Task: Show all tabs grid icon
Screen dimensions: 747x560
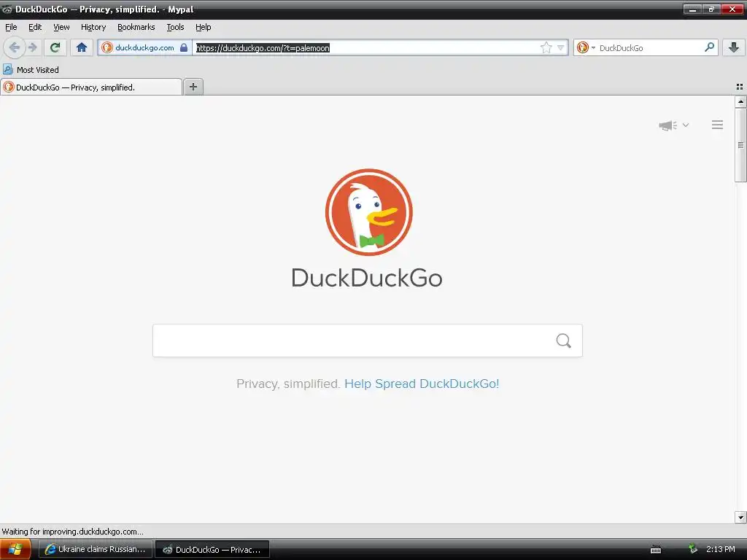Action: pos(740,87)
